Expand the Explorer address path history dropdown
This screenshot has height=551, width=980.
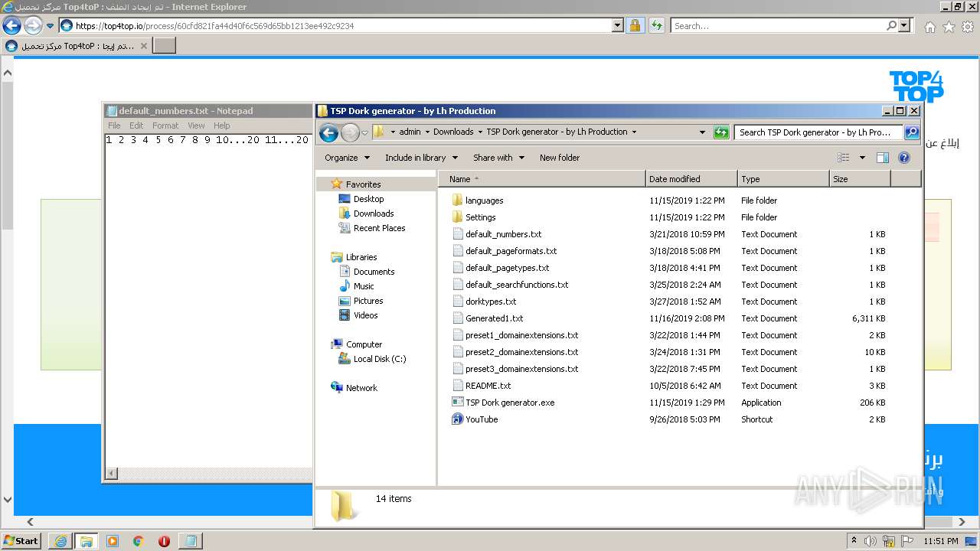point(702,132)
